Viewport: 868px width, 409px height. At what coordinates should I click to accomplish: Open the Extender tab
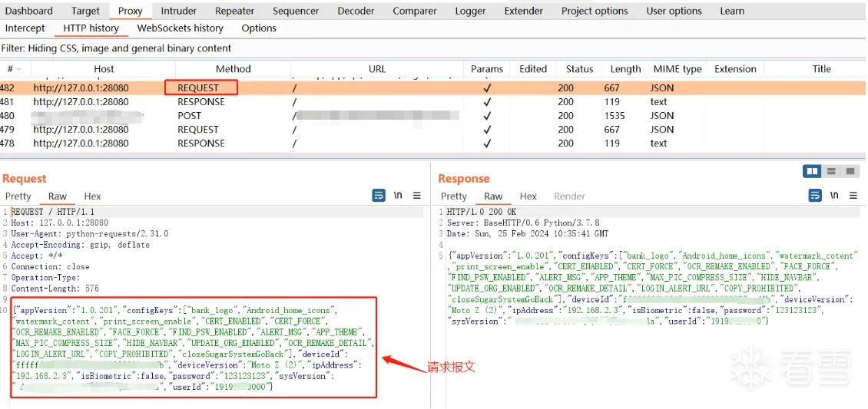click(x=524, y=11)
